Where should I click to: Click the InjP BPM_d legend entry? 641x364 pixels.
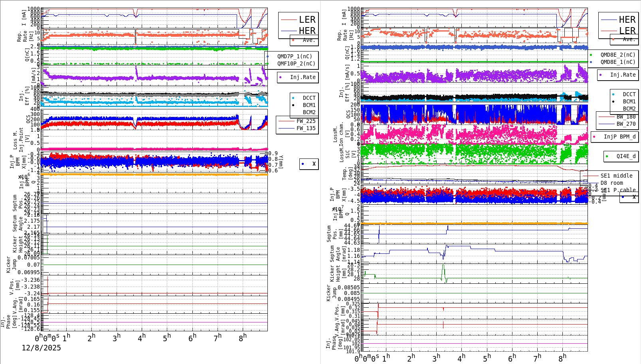[619, 136]
